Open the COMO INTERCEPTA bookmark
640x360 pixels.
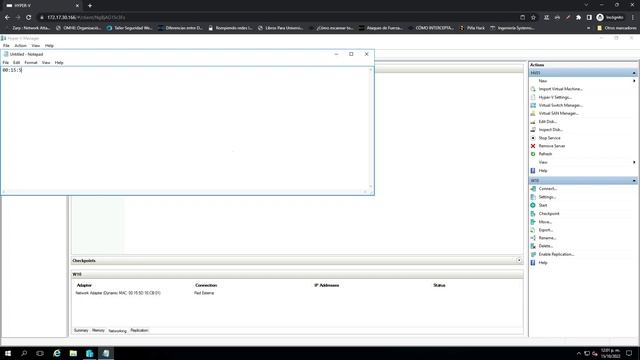(431, 28)
